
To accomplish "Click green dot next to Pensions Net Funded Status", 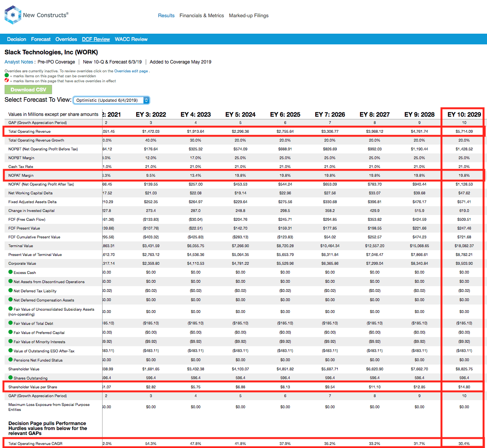I will (x=11, y=360).
